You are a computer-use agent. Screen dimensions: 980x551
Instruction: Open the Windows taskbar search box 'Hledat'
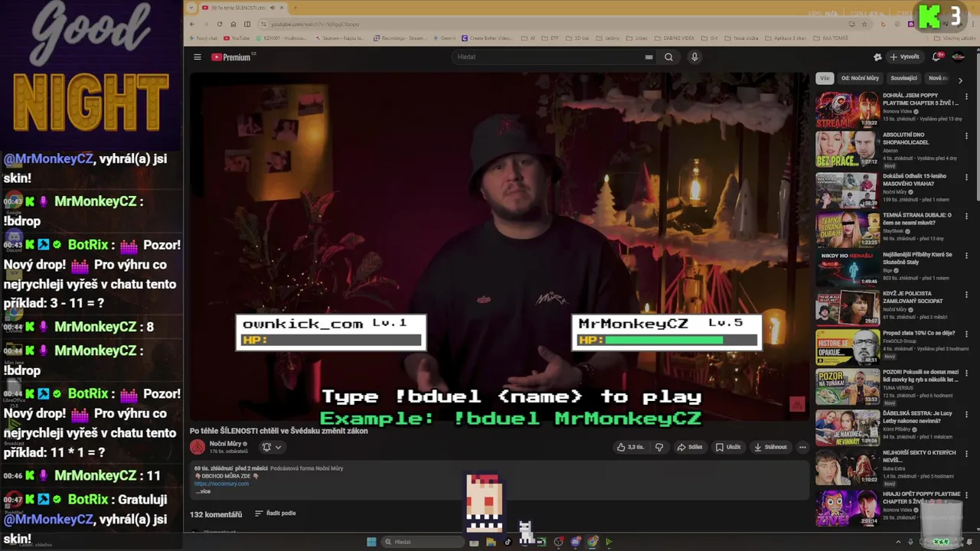tap(423, 542)
